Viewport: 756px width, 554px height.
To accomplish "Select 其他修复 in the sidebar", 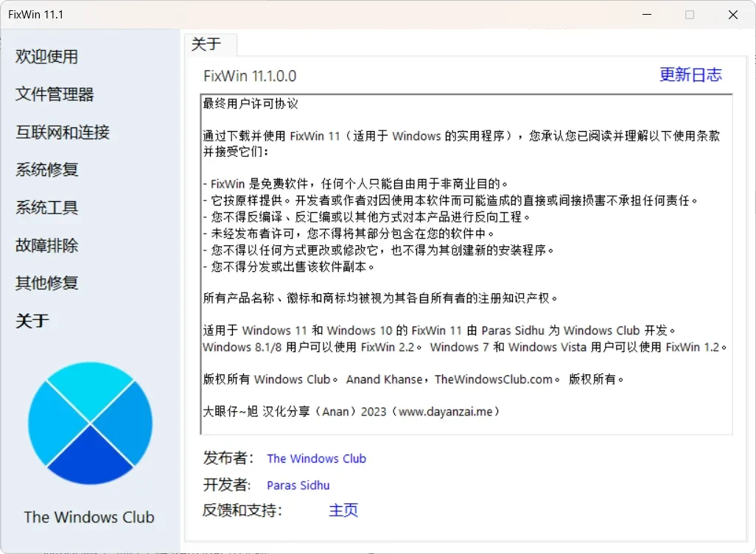I will 46,283.
